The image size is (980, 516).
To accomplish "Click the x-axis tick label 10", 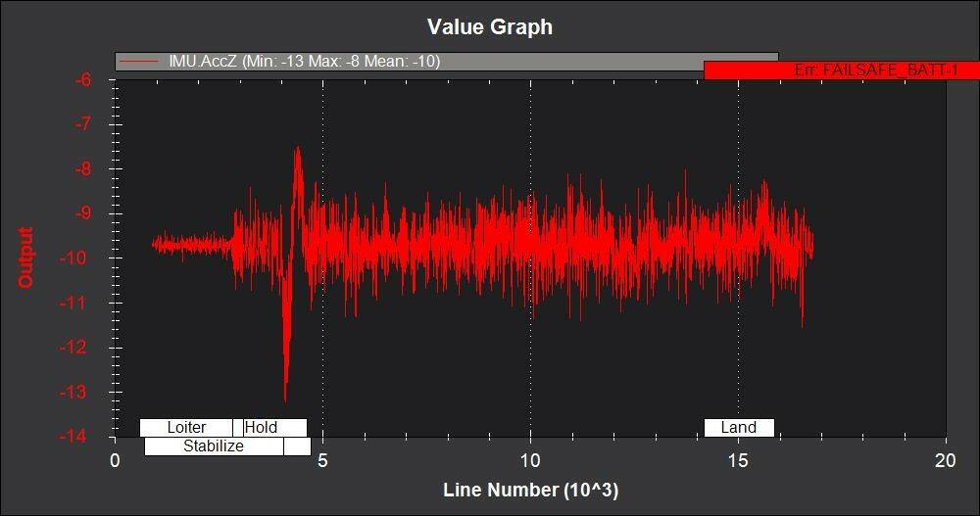I will point(530,461).
